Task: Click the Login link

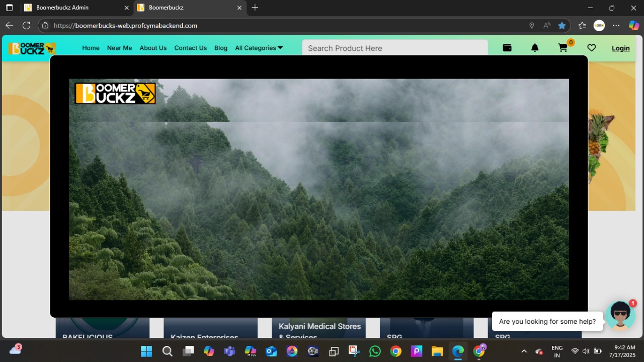Action: coord(620,48)
